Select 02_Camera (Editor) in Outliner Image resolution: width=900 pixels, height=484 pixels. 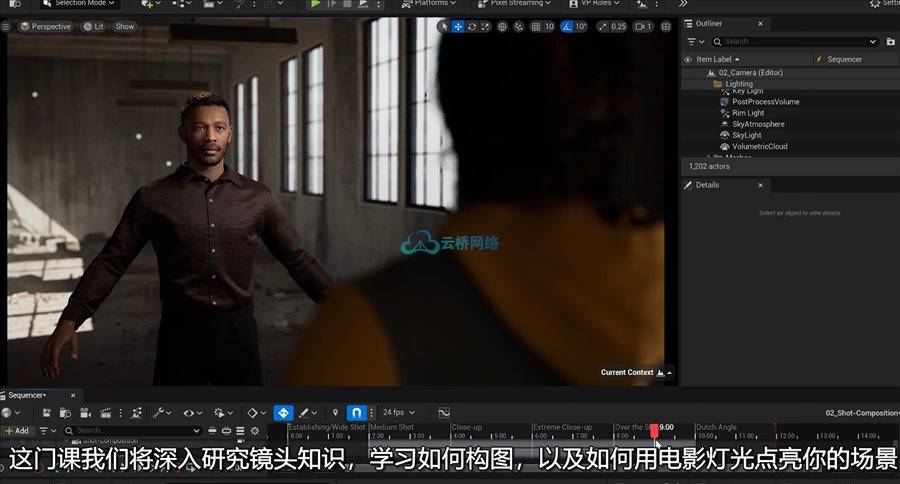(x=750, y=73)
